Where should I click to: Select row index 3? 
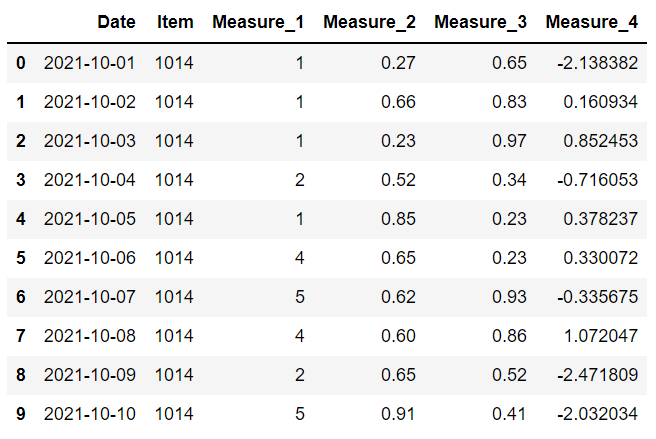22,179
